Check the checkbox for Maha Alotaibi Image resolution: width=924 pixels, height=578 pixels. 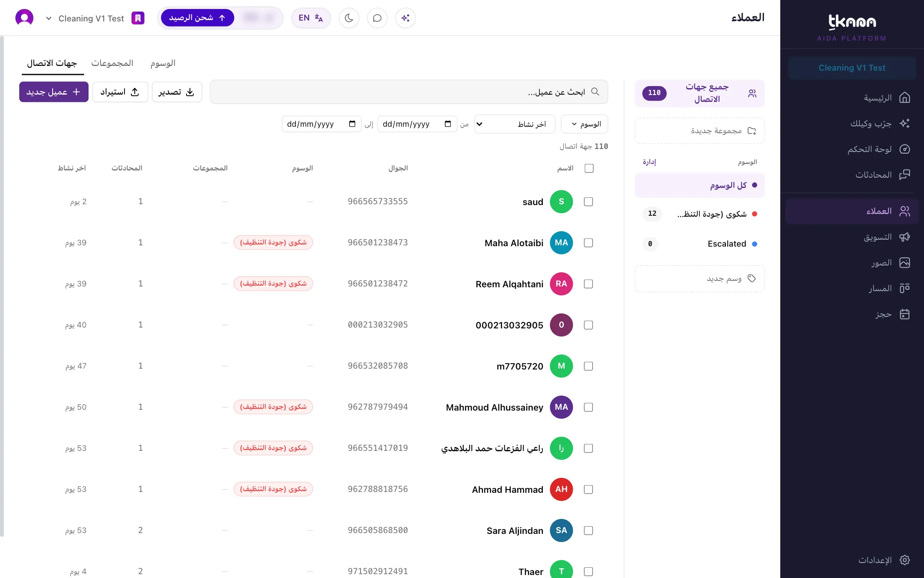click(x=589, y=243)
